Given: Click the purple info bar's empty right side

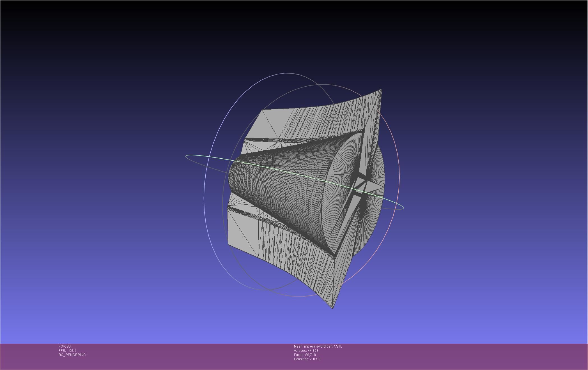Looking at the screenshot, I should [477, 356].
